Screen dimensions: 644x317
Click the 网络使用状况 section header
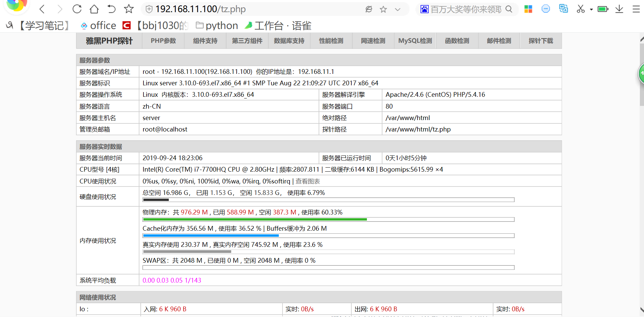(x=319, y=297)
